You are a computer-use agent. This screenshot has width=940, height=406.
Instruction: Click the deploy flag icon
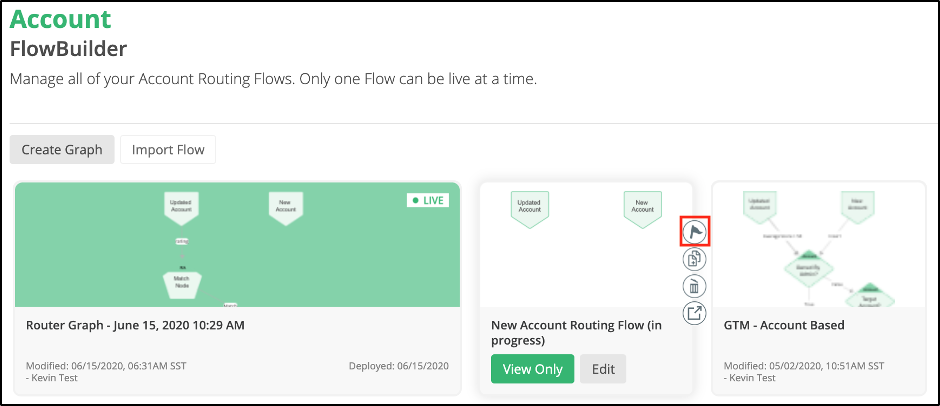point(694,231)
